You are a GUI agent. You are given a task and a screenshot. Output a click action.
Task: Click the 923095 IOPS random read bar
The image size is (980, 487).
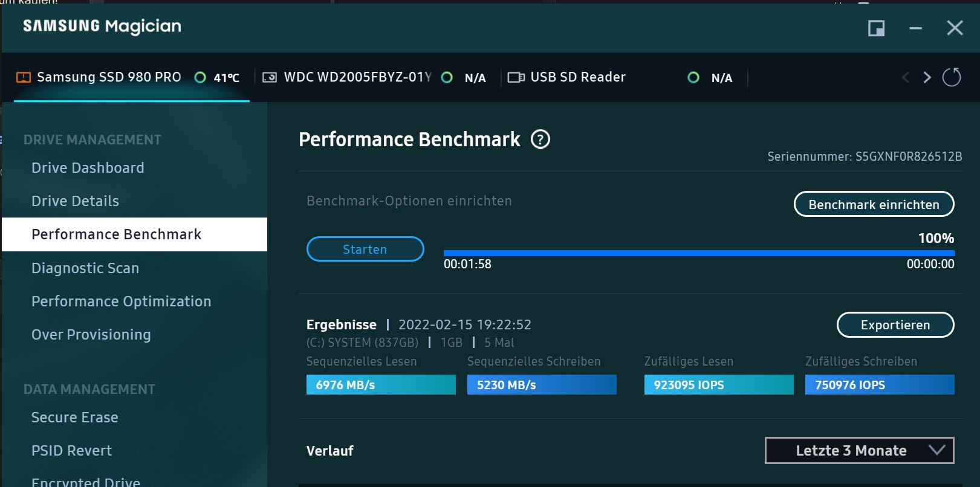point(719,385)
